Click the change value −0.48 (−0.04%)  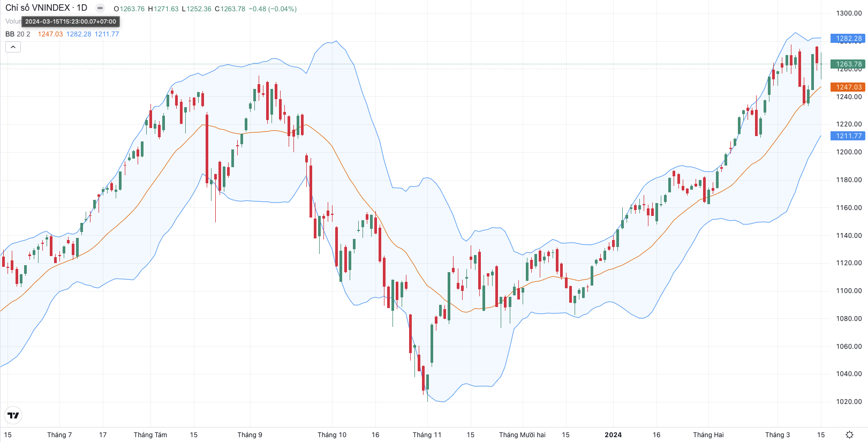pyautogui.click(x=273, y=9)
